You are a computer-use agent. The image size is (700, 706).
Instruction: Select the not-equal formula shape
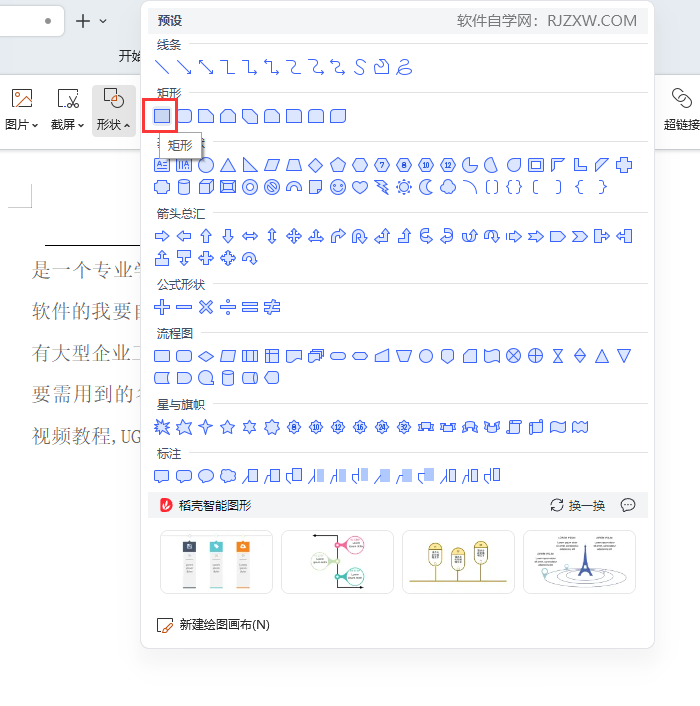(x=272, y=307)
